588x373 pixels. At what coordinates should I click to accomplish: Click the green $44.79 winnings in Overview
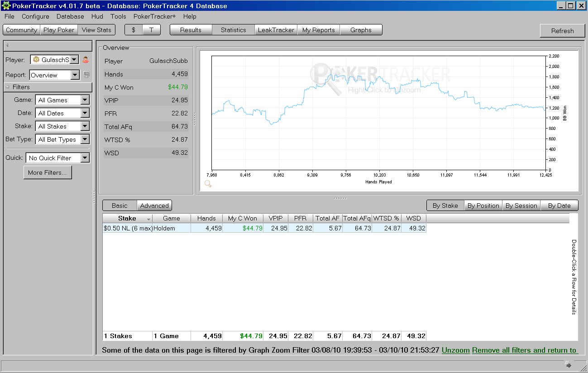pyautogui.click(x=177, y=87)
